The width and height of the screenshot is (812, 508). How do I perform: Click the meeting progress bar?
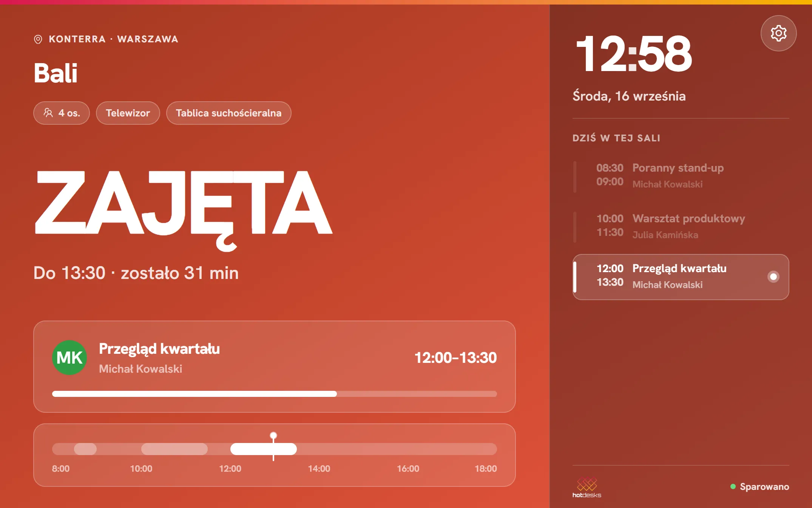point(274,394)
